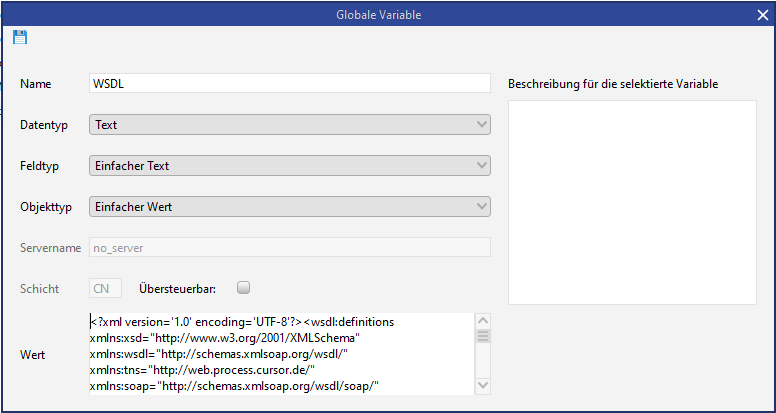Open the Objekttyp dropdown showing Einfacher Wert
The height and width of the screenshot is (413, 776).
tap(290, 206)
